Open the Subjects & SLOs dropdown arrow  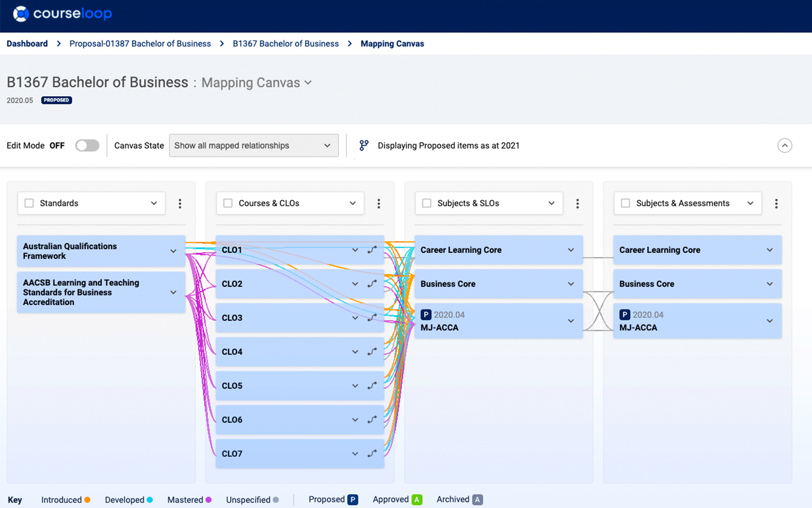(x=551, y=203)
